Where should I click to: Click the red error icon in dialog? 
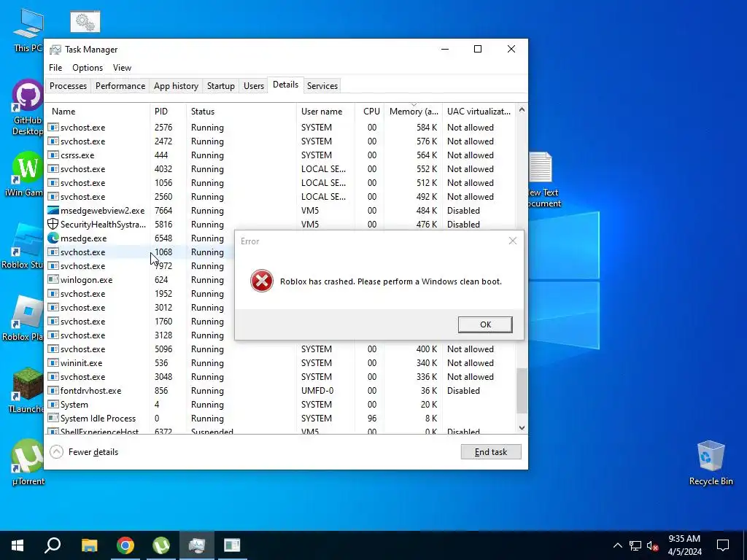(262, 281)
